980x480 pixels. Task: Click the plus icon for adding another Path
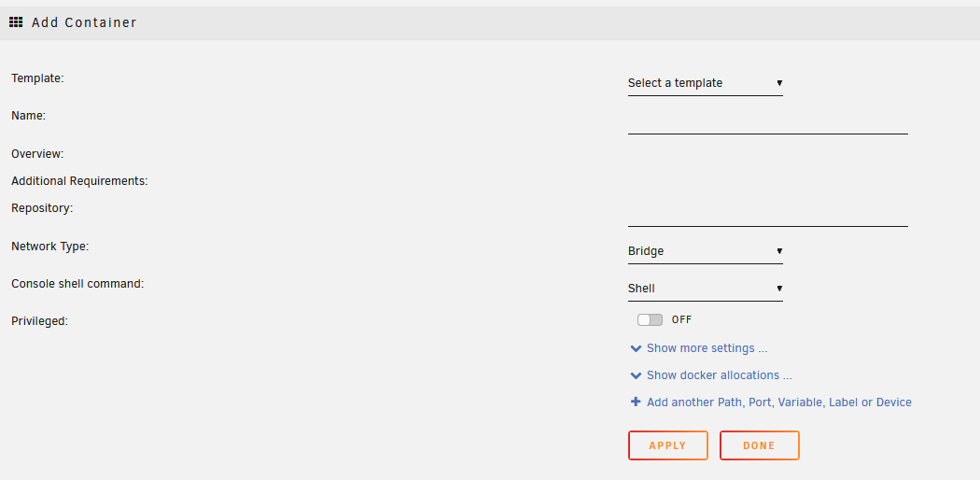click(636, 402)
